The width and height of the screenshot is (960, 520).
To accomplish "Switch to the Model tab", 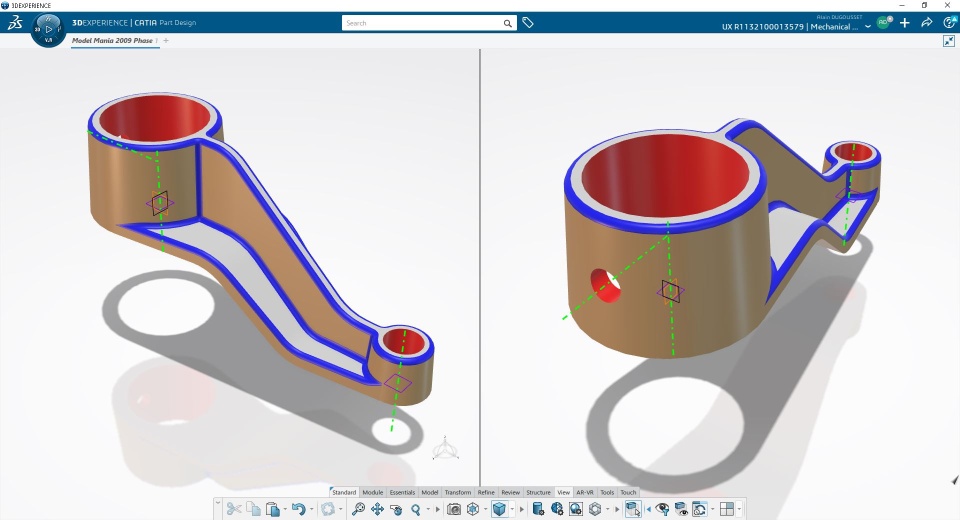I will [430, 492].
